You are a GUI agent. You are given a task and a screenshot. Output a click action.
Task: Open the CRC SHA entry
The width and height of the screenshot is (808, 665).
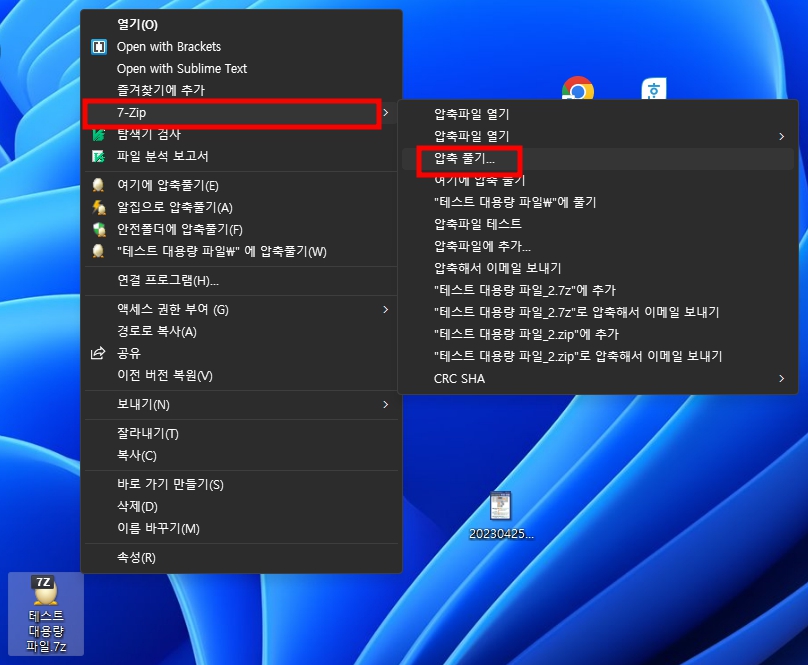[x=598, y=378]
